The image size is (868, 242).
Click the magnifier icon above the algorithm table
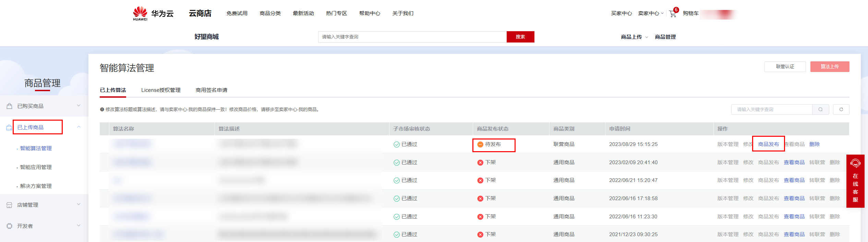pos(820,109)
